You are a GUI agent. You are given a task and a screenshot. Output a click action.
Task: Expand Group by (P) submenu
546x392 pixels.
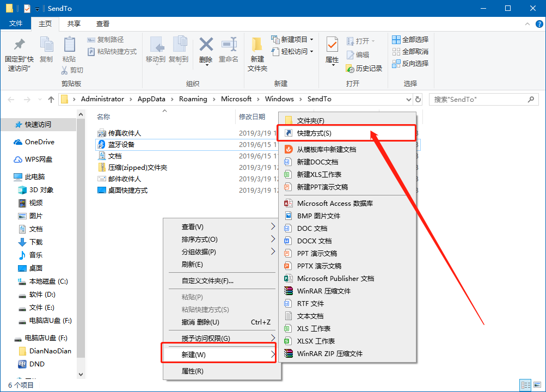pos(222,252)
